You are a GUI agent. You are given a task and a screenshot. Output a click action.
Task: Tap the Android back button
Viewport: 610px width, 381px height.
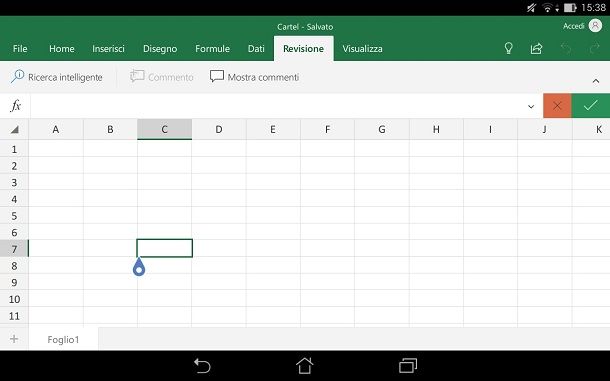click(202, 366)
